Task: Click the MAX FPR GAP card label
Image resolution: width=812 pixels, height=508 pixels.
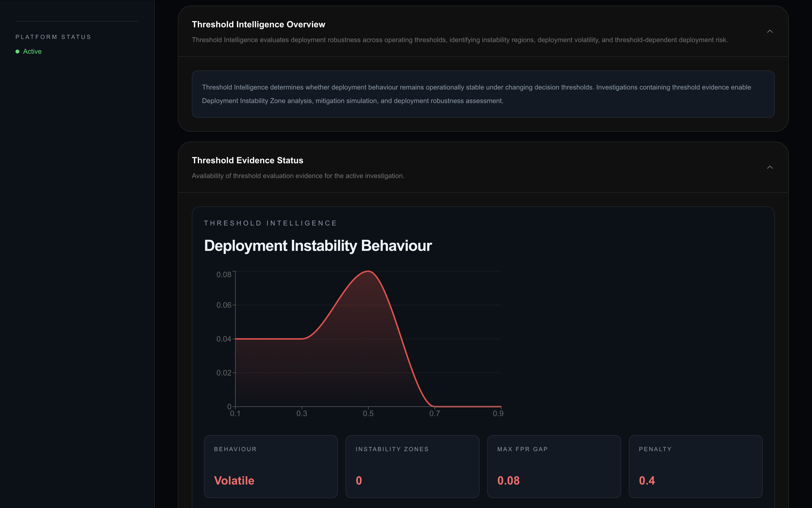Action: pos(522,449)
